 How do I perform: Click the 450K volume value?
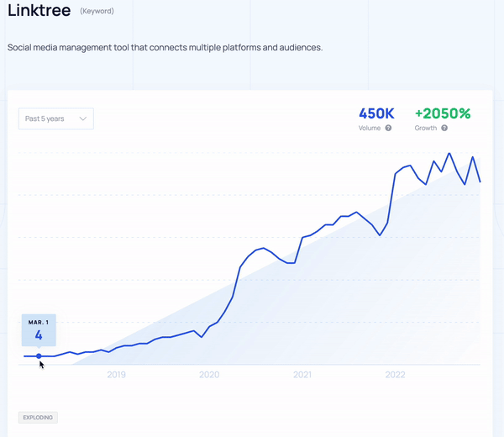point(376,113)
